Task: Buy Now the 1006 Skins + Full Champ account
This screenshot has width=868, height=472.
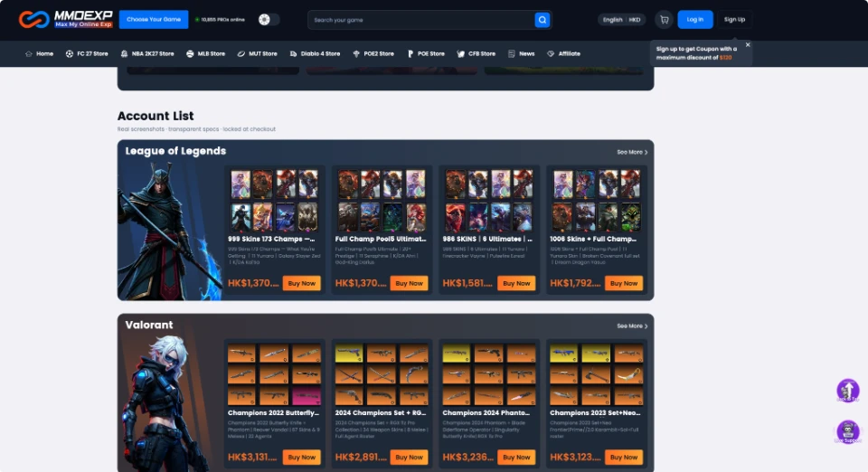Action: [624, 283]
